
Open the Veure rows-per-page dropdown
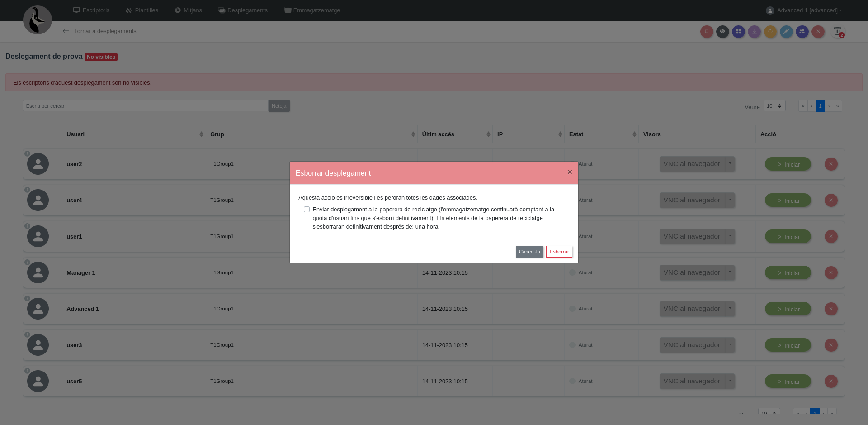(x=774, y=106)
